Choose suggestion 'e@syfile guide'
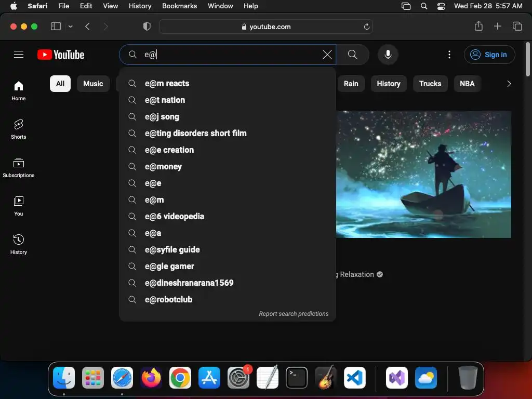This screenshot has width=532, height=399. point(228,250)
